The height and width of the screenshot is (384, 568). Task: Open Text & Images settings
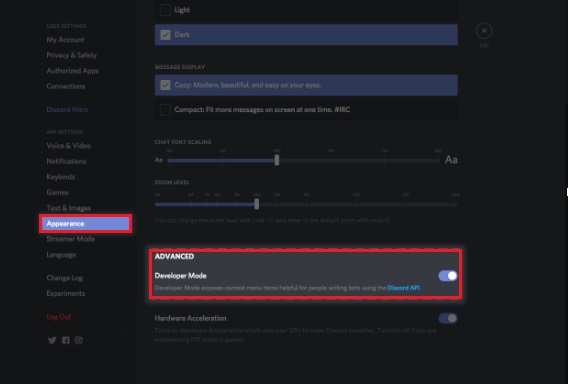pyautogui.click(x=68, y=208)
